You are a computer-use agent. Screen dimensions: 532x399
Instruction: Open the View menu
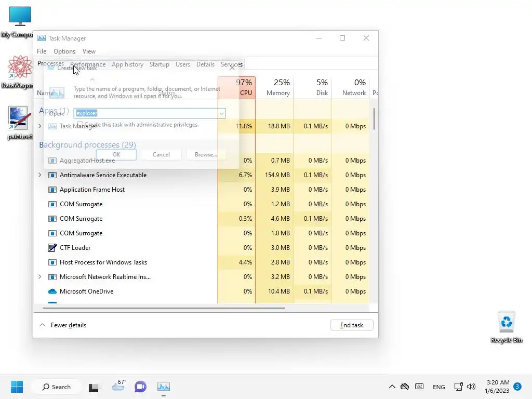click(89, 51)
